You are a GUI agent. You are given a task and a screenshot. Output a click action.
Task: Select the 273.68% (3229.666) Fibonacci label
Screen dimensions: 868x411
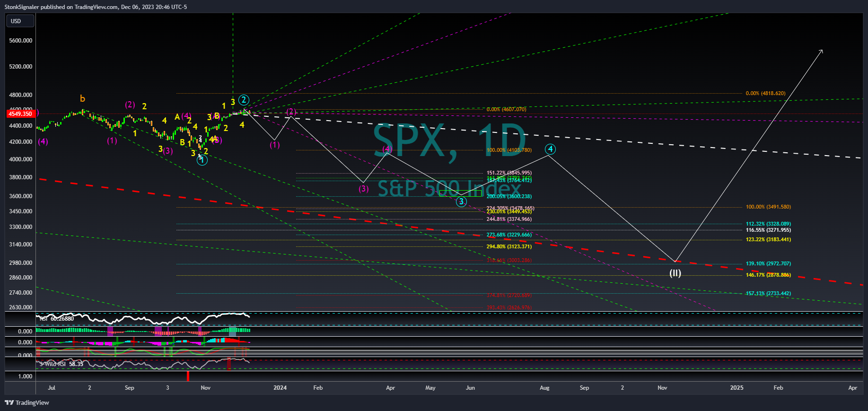[x=509, y=235]
